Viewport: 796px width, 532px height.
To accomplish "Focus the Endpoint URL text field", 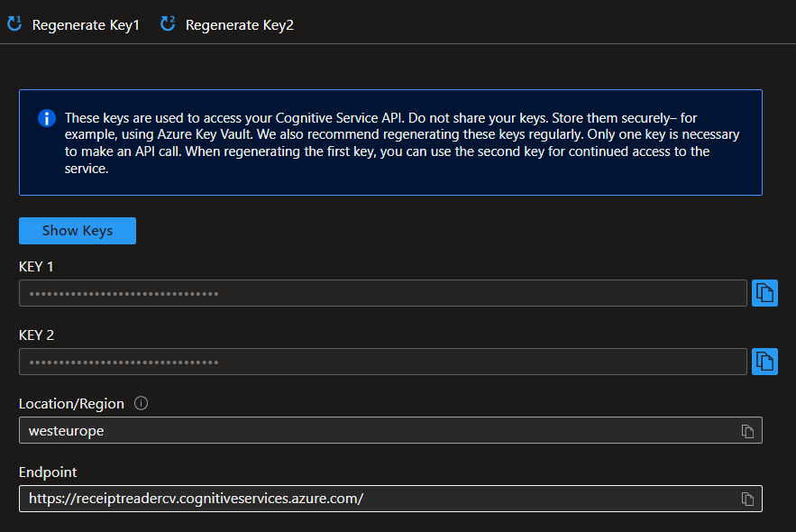I will pyautogui.click(x=379, y=499).
